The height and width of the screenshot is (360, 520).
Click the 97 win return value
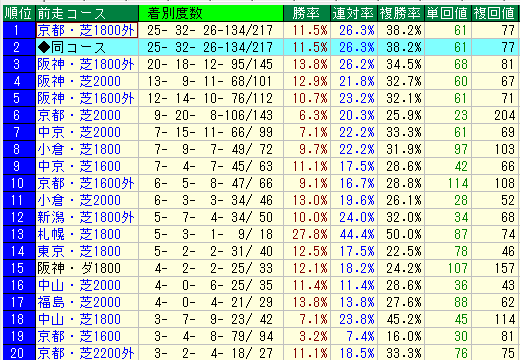point(461,149)
